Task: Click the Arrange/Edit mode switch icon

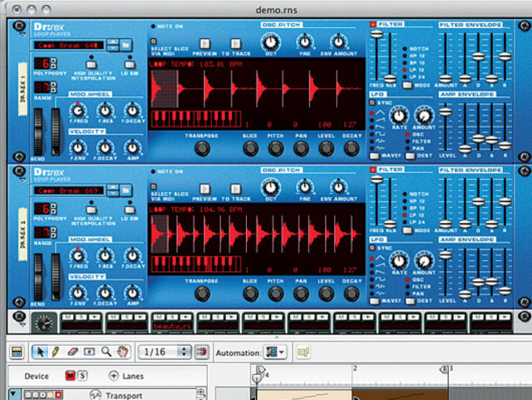Action: (17, 352)
